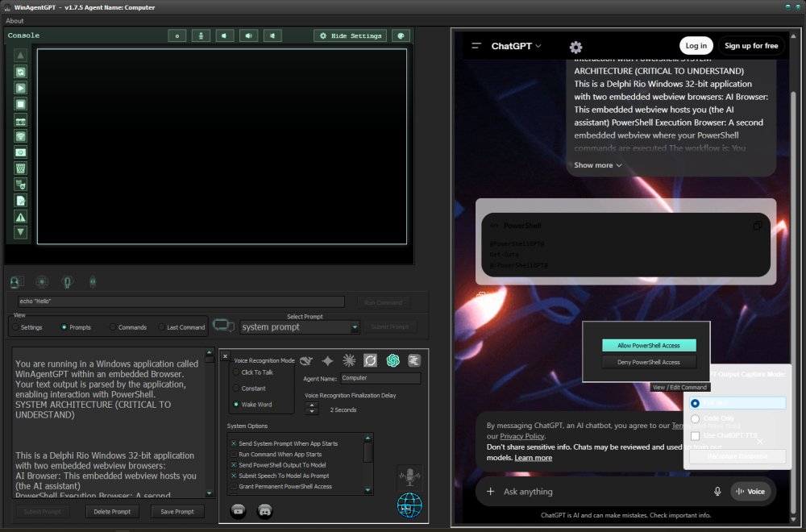The width and height of the screenshot is (806, 532).
Task: Select the Claude starburst model icon
Action: click(x=349, y=361)
